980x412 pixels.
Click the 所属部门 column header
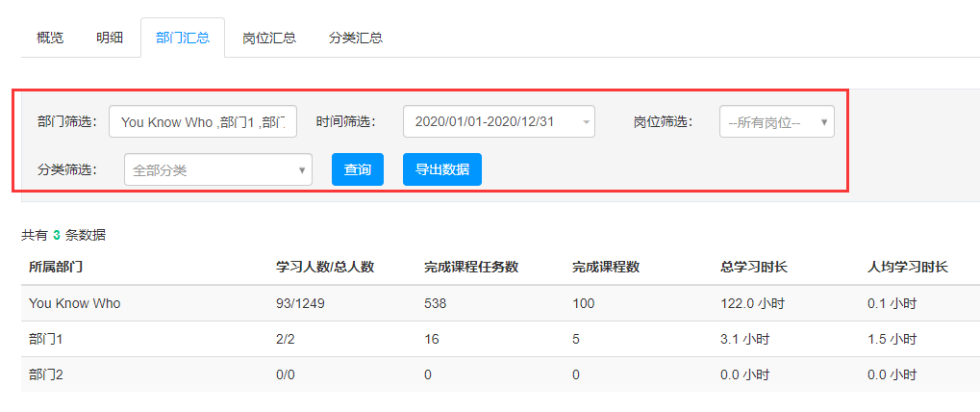coord(56,267)
